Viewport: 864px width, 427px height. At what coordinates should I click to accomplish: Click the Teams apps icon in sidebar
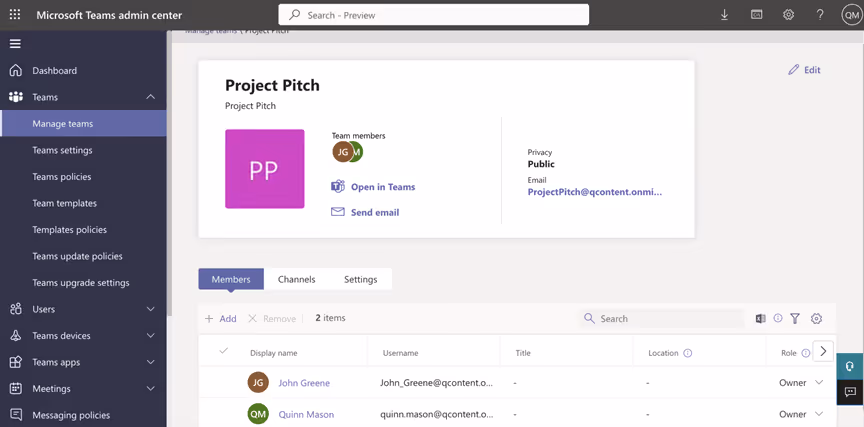tap(16, 362)
